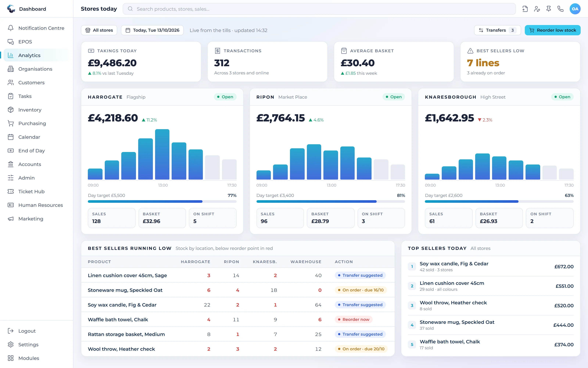
Task: Click the Ticket Hub ticket icon
Action: tap(11, 192)
